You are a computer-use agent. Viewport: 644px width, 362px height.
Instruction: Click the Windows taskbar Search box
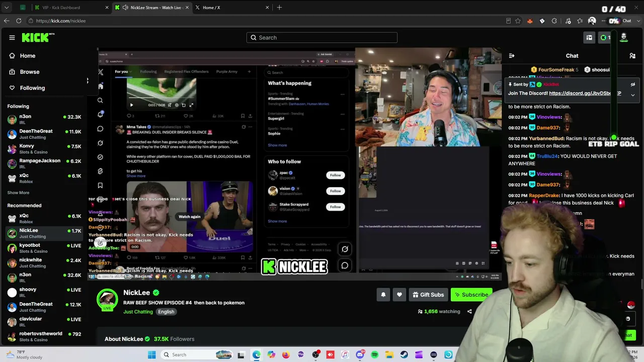(198, 355)
